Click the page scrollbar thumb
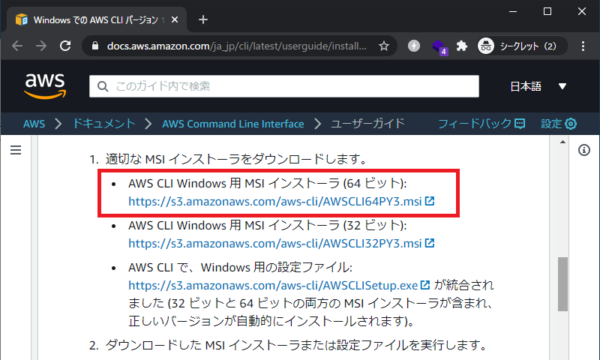600x360 pixels. click(x=562, y=284)
